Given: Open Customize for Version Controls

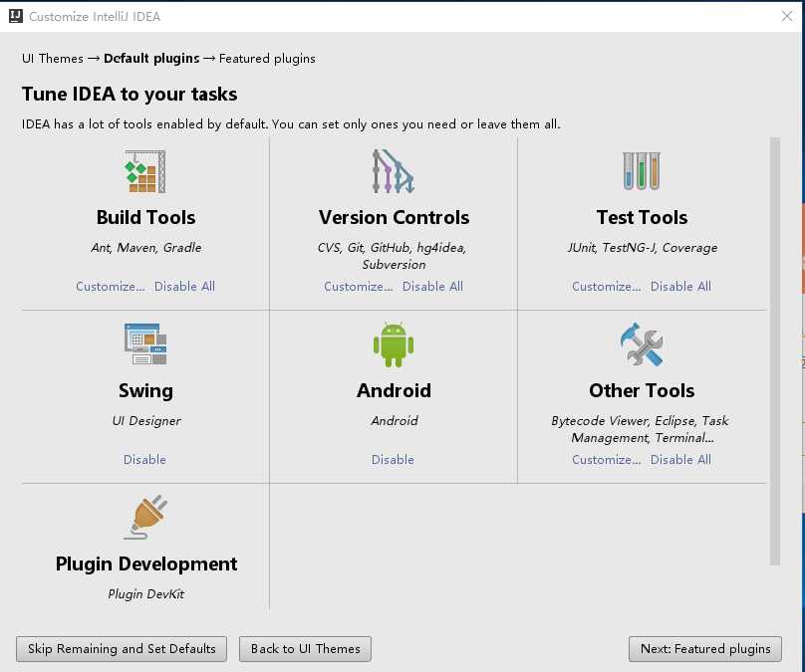Looking at the screenshot, I should pos(359,287).
